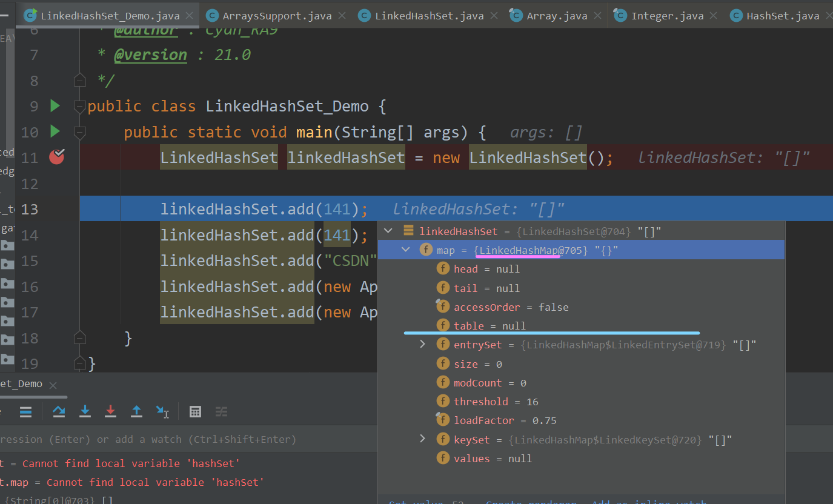Screen dimensions: 833x504
Task: Expand the keySet node
Action: click(423, 439)
